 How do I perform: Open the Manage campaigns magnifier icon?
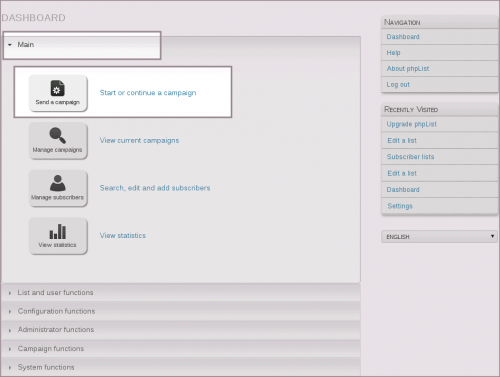pos(58,141)
